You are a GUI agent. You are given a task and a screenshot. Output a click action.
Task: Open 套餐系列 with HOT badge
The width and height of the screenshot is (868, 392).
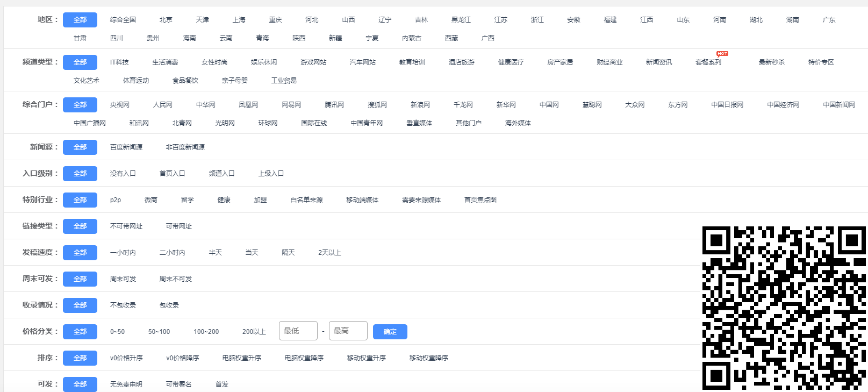[x=708, y=62]
